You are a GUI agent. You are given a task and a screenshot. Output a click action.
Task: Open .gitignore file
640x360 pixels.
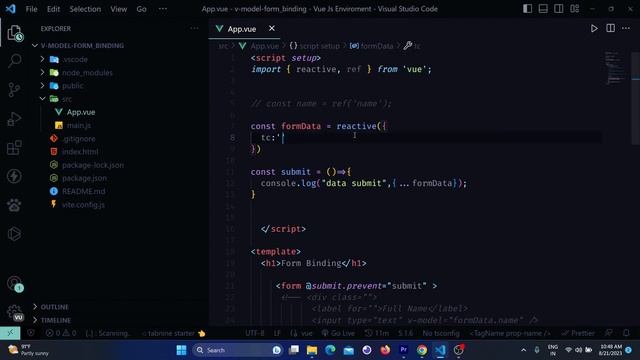point(79,139)
